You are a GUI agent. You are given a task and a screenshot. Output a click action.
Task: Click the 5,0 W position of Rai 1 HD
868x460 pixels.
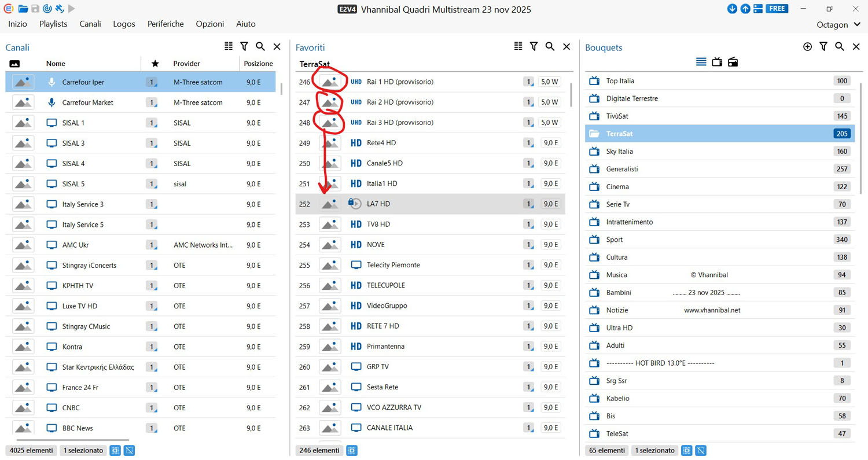[x=549, y=82]
